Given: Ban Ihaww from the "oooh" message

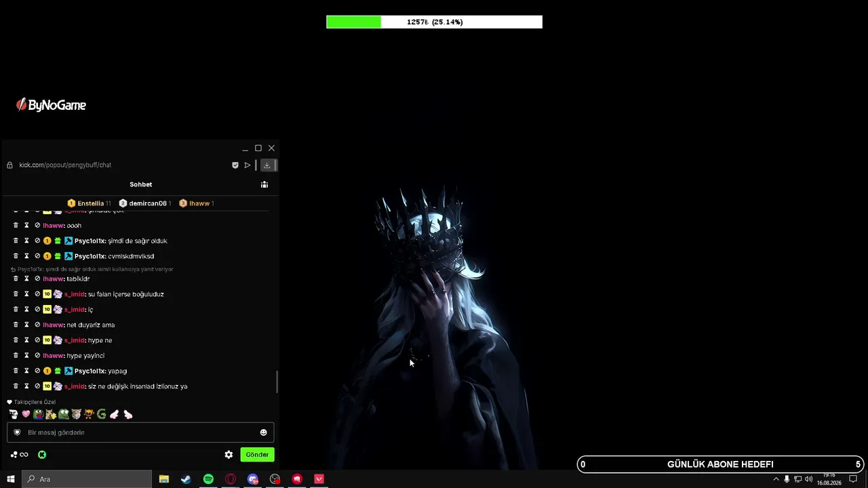Looking at the screenshot, I should click(x=37, y=225).
